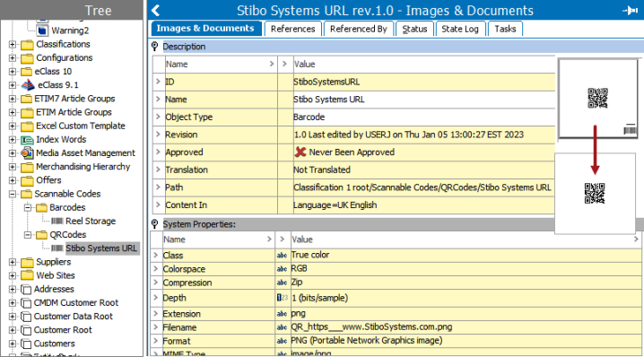The height and width of the screenshot is (357, 644).
Task: Click the Content In value Language=UK English
Action: (335, 205)
